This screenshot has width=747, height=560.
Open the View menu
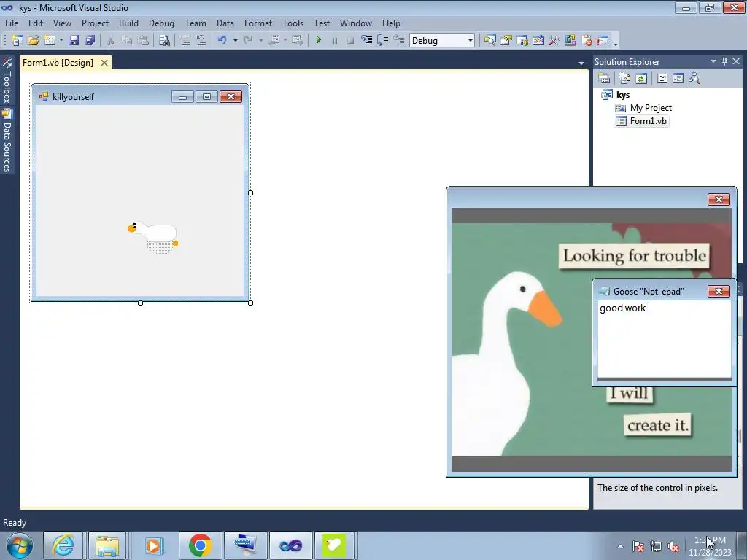pos(62,23)
